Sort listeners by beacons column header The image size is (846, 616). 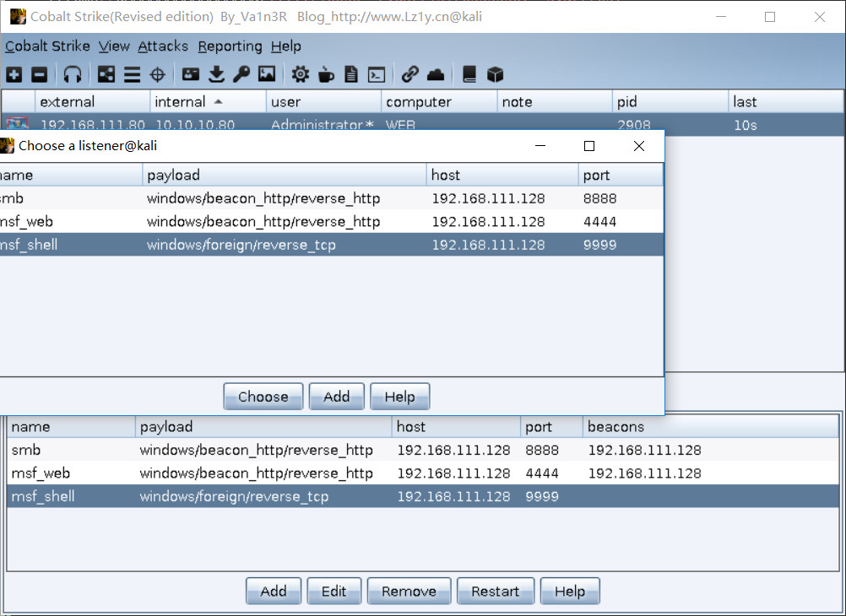point(711,427)
